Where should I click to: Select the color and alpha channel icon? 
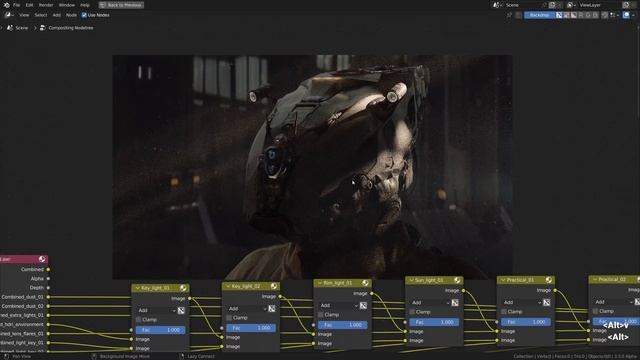tap(559, 15)
